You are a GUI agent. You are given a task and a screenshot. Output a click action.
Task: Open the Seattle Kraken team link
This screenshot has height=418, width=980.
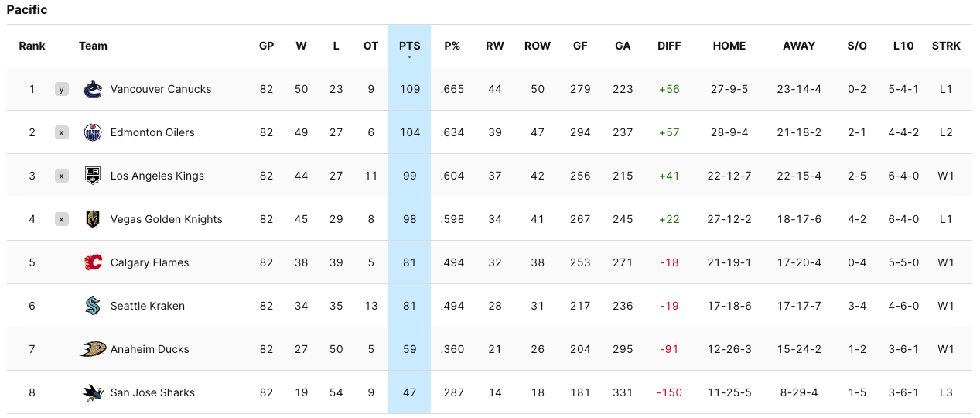(x=148, y=306)
